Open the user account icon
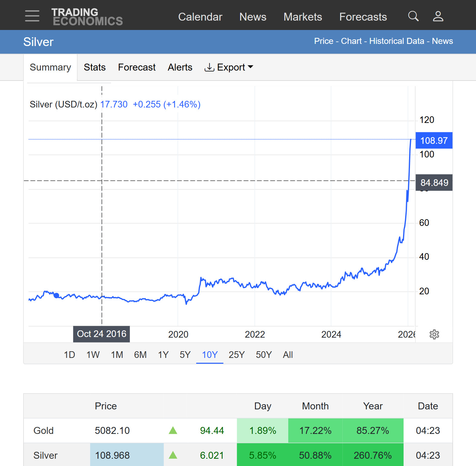 pyautogui.click(x=438, y=16)
